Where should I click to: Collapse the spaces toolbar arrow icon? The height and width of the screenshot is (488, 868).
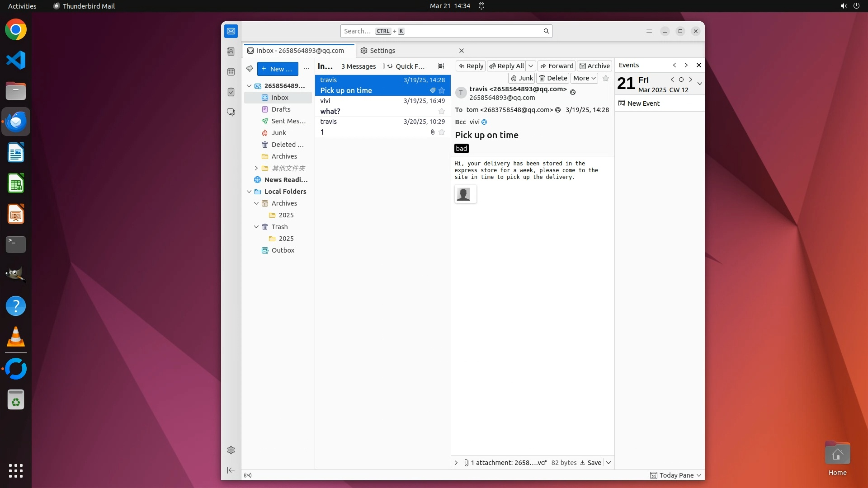click(x=231, y=470)
